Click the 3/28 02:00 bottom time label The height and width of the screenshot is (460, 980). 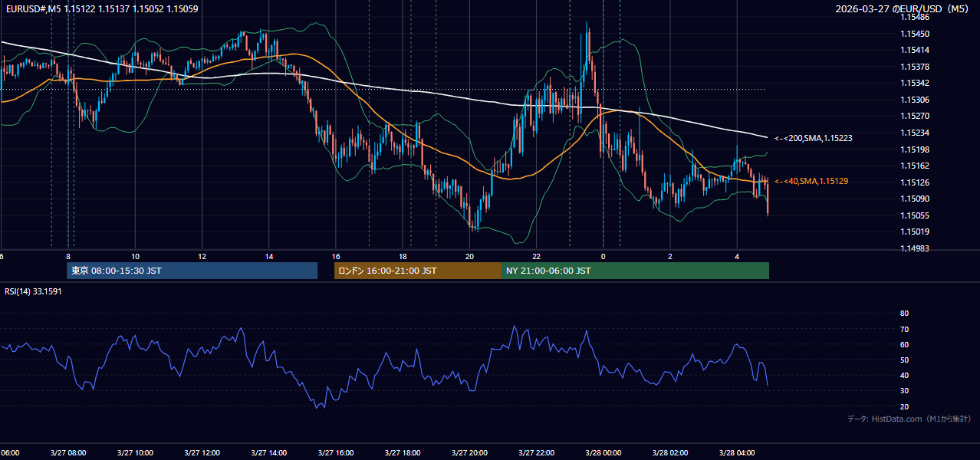670,452
